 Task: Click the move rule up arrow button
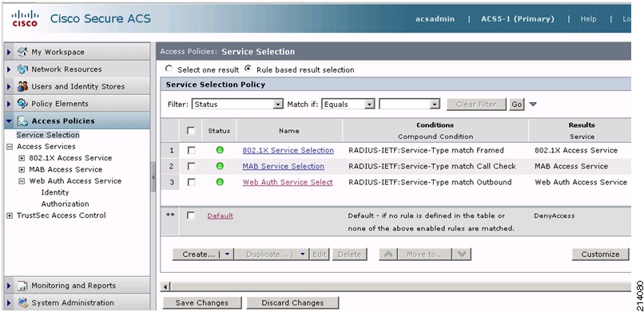(x=388, y=255)
